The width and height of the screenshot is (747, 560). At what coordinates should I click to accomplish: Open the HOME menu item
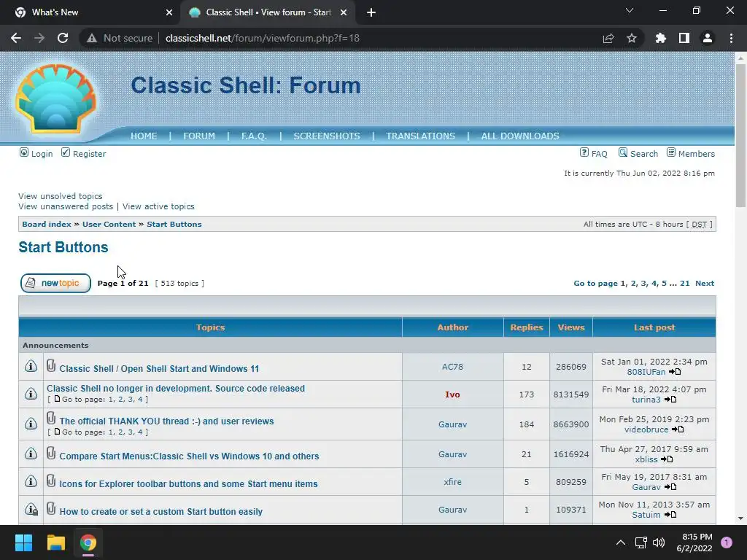point(144,136)
